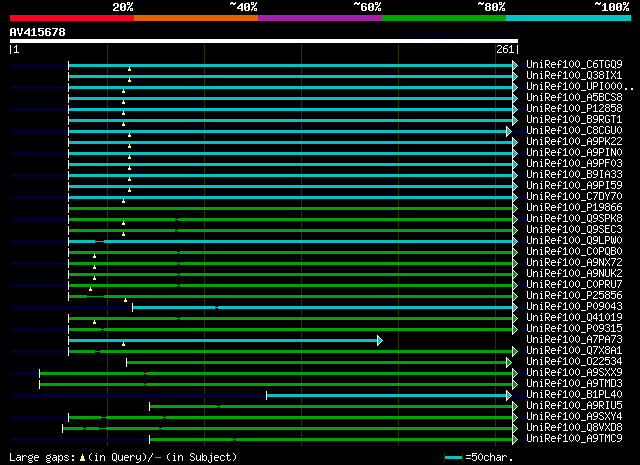
Task: Click the UniRef100_A9SXY4 label
Action: 574,417
